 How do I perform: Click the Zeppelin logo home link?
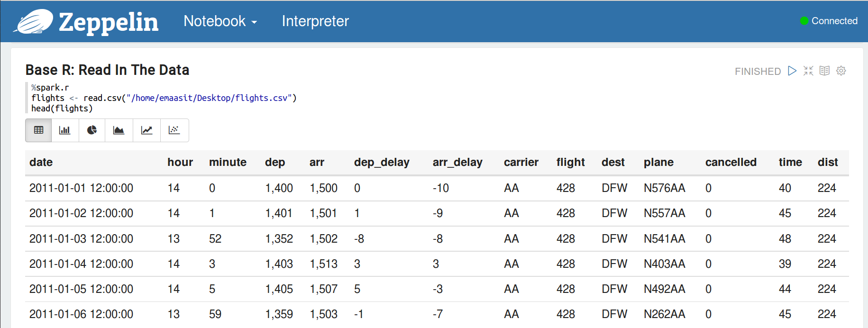[86, 22]
